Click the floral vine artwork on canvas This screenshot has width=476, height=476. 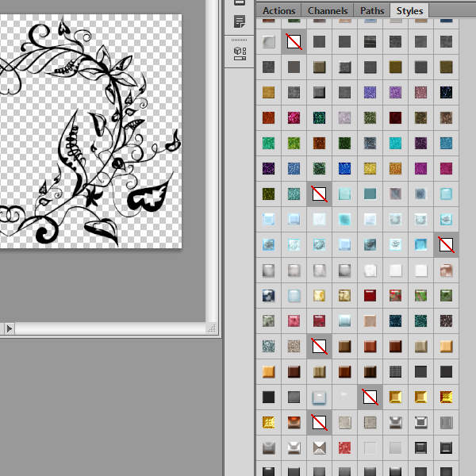pyautogui.click(x=90, y=131)
